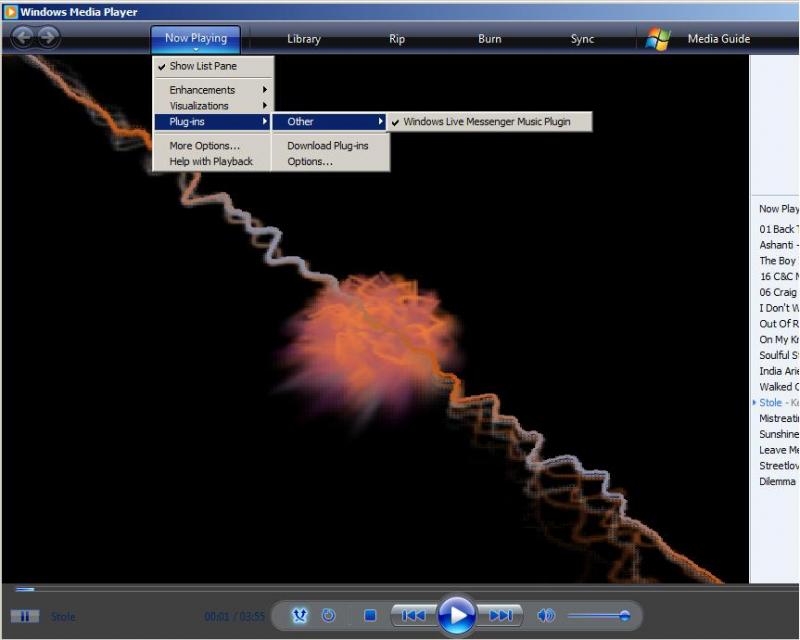Click the elapsed time display 00:01 / 03:55
The height and width of the screenshot is (640, 800).
click(235, 617)
